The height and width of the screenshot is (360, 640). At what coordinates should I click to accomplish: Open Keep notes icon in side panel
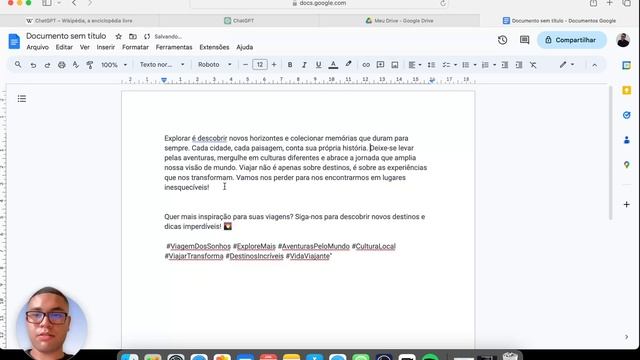tap(627, 90)
